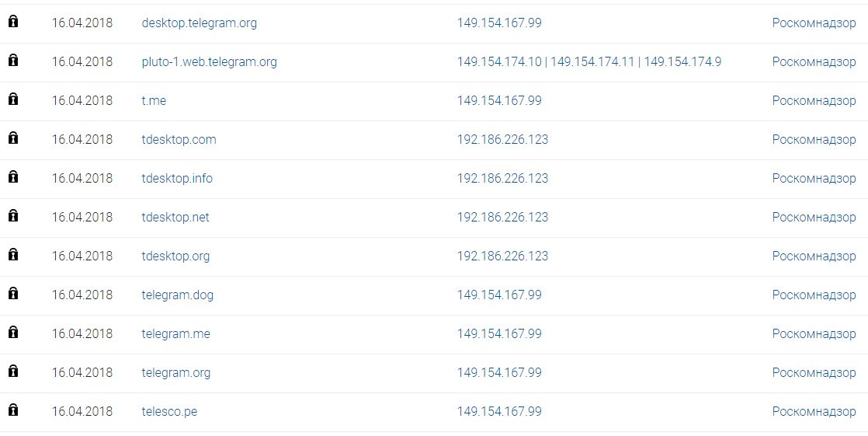Open the desktop.telegram.org domain link
868x436 pixels.
point(200,23)
